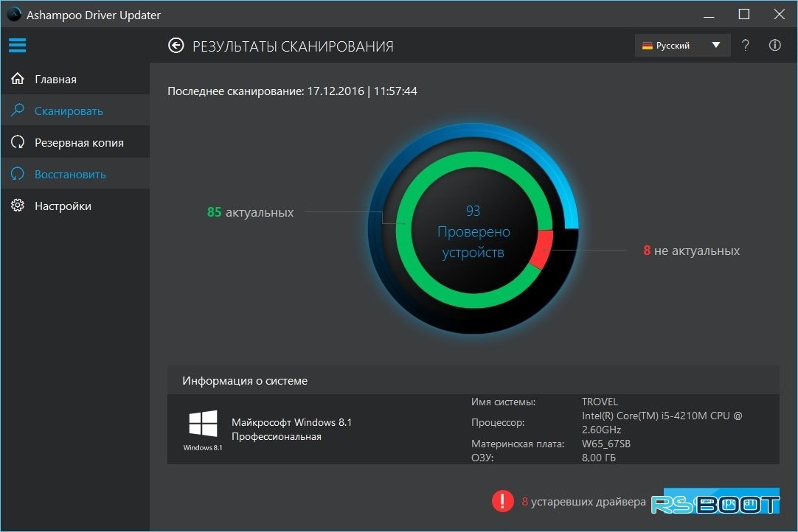Click the flag icon in language selector
Image resolution: width=798 pixels, height=532 pixels.
click(x=648, y=46)
